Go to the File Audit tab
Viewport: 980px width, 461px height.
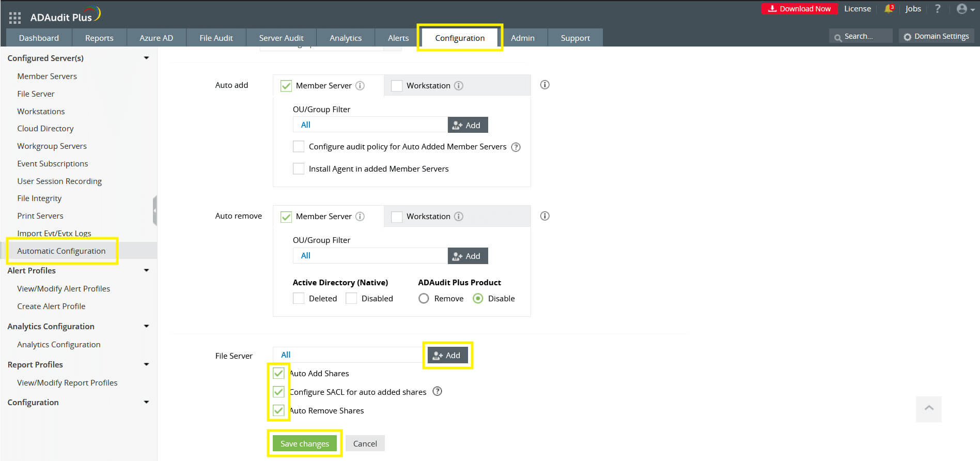[216, 38]
